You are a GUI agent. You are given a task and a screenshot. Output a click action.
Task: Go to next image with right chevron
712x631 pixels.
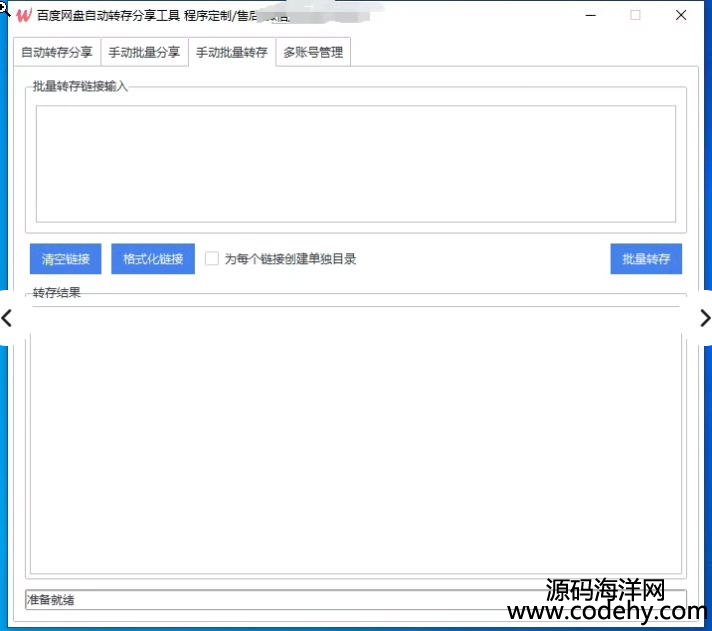click(x=704, y=318)
